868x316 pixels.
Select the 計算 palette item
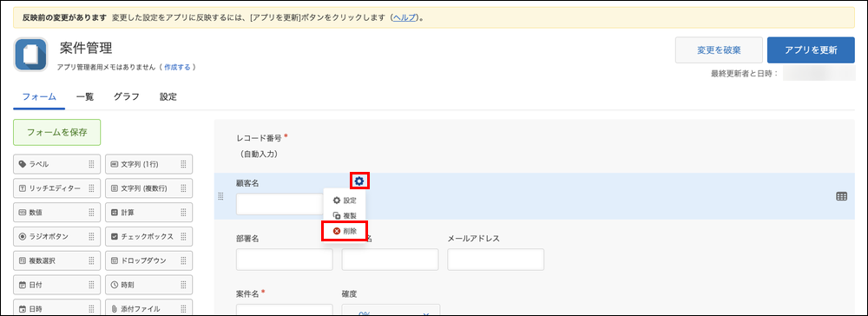coord(149,213)
